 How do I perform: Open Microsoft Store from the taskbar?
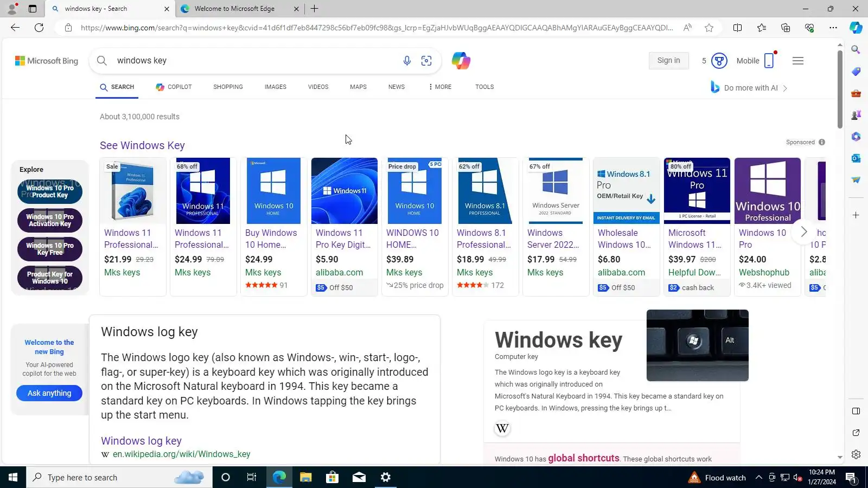(x=332, y=477)
